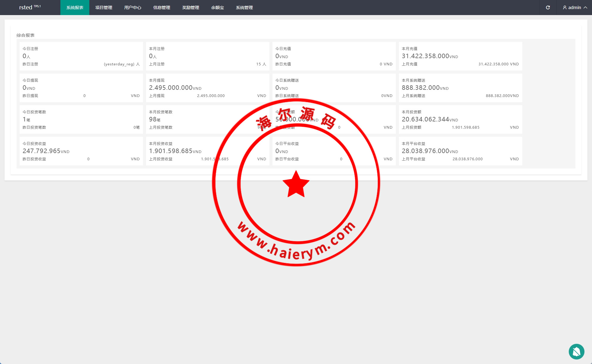Click the refresh icon in top bar
592x364 pixels.
pyautogui.click(x=548, y=8)
